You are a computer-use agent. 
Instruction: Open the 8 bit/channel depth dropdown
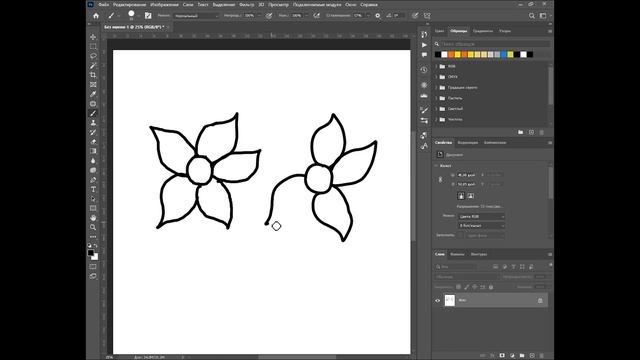(x=482, y=226)
